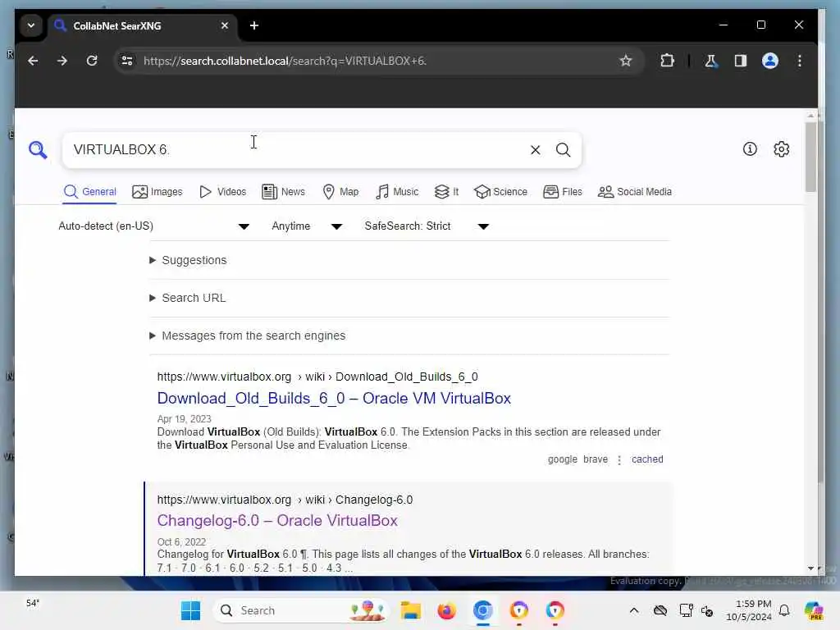This screenshot has height=630, width=840.
Task: Click the brave engine label
Action: [x=596, y=459]
